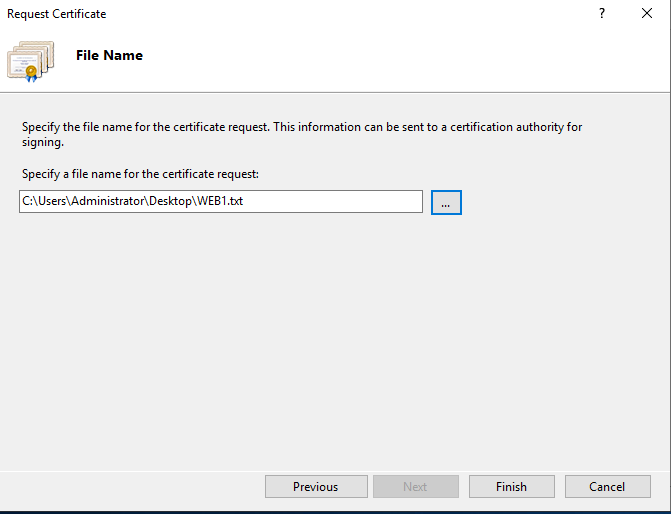The width and height of the screenshot is (671, 514).
Task: Close the Request Certificate dialog
Action: tap(647, 14)
